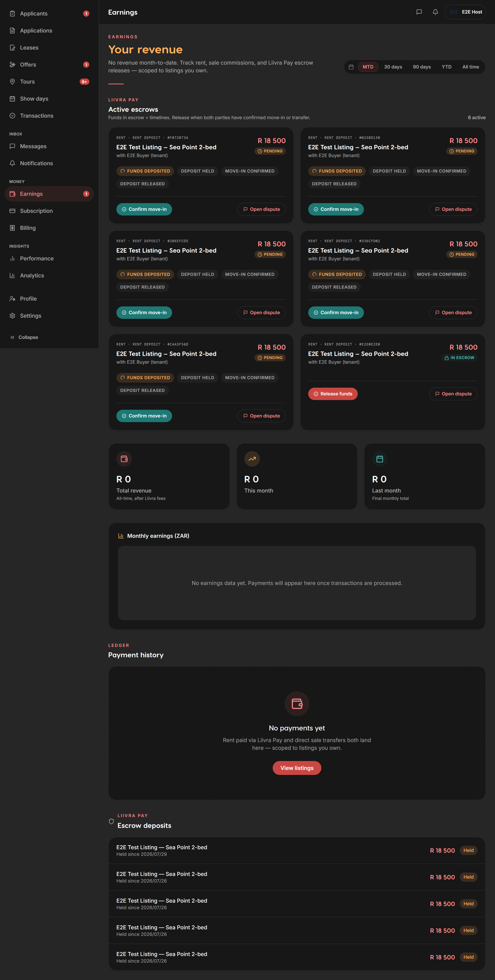This screenshot has height=980, width=495.
Task: Select the MTD date range
Action: pos(368,67)
